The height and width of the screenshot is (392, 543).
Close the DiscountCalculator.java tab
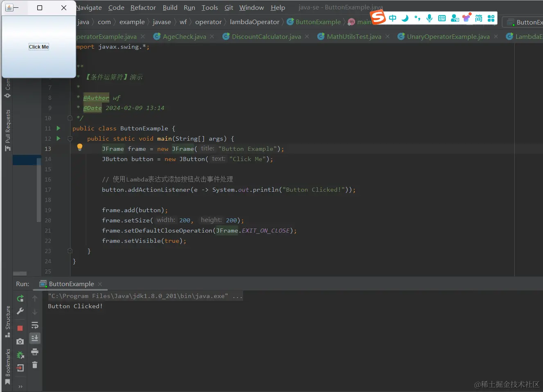307,37
